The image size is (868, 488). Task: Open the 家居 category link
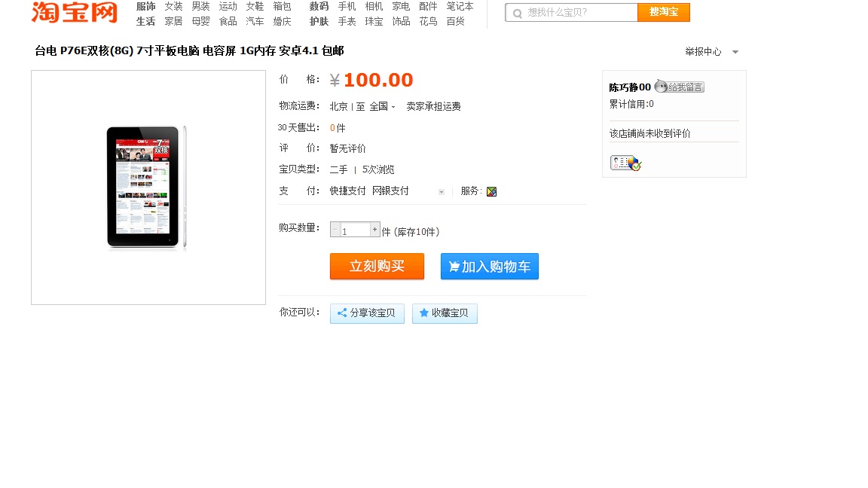[173, 21]
